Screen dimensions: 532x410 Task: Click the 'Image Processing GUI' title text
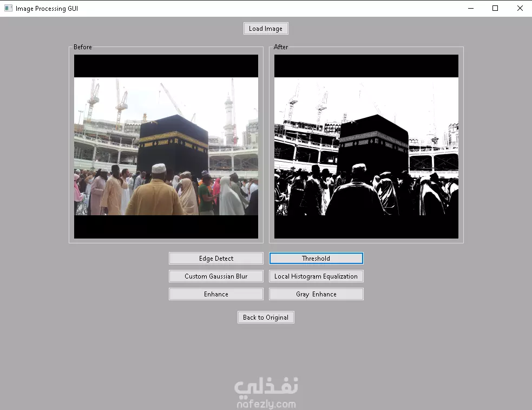(47, 9)
